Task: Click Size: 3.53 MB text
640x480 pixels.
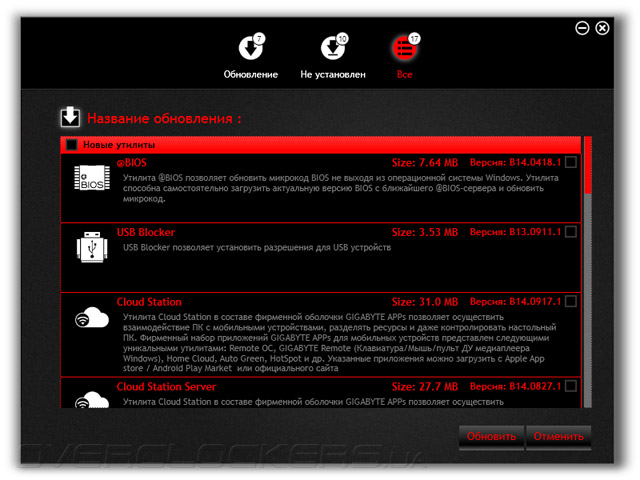Action: click(425, 232)
